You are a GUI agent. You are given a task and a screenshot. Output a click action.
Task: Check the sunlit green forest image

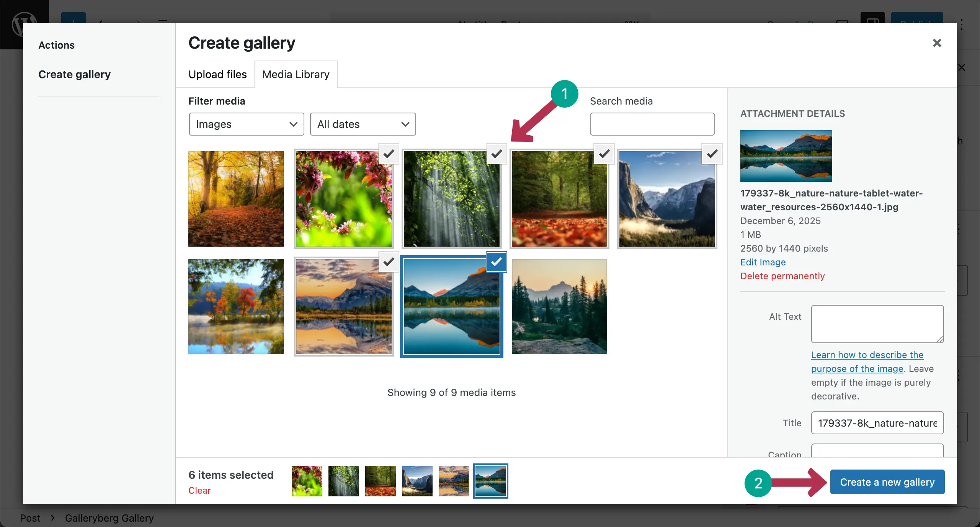pyautogui.click(x=496, y=154)
